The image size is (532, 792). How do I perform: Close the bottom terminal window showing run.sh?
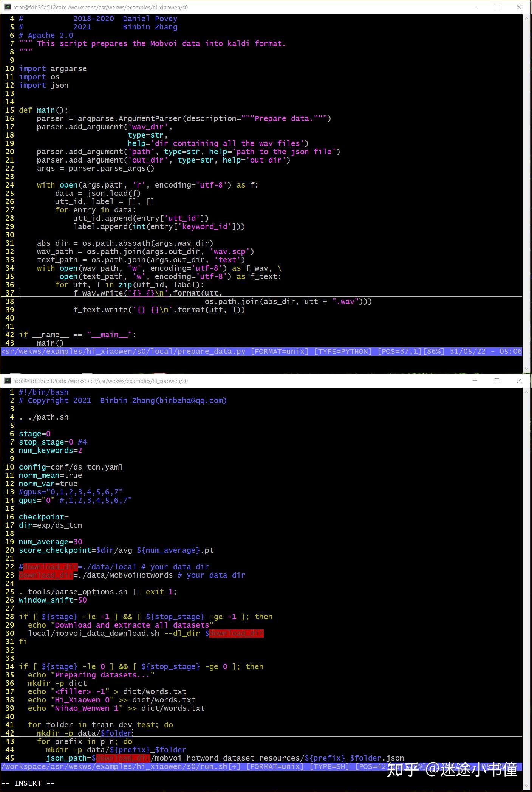[519, 381]
